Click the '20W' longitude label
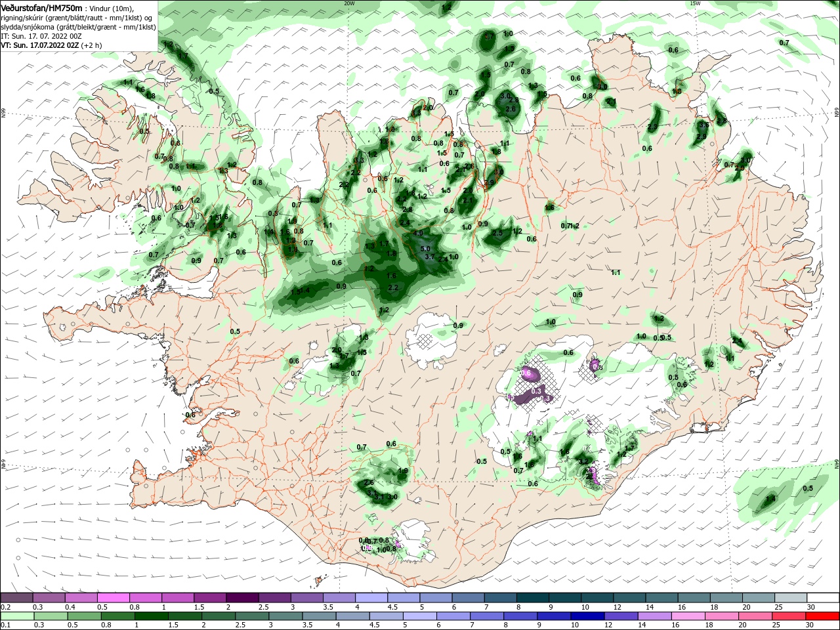Screen dimensions: 840x630 349,3
